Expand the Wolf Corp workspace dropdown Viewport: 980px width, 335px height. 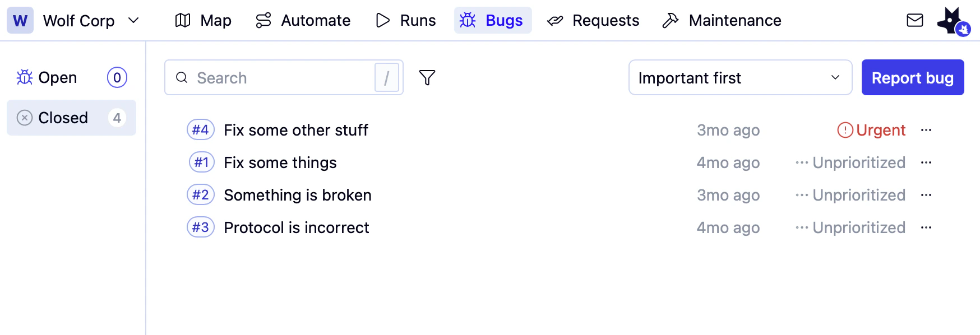pyautogui.click(x=133, y=20)
